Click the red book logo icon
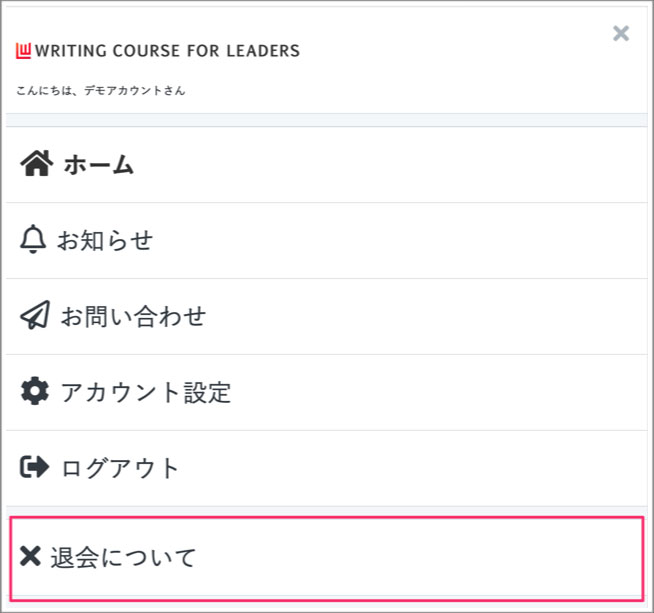This screenshot has height=613, width=654. point(24,50)
